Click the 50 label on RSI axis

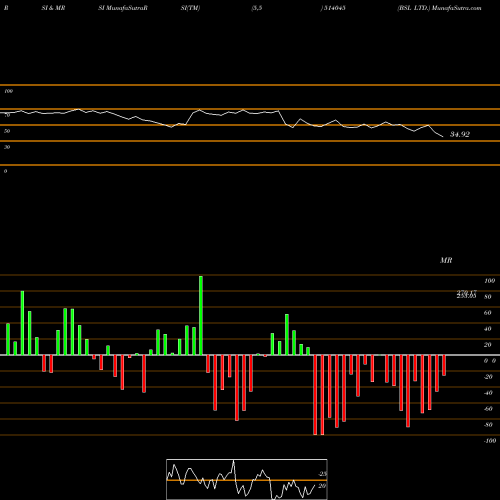7,131
